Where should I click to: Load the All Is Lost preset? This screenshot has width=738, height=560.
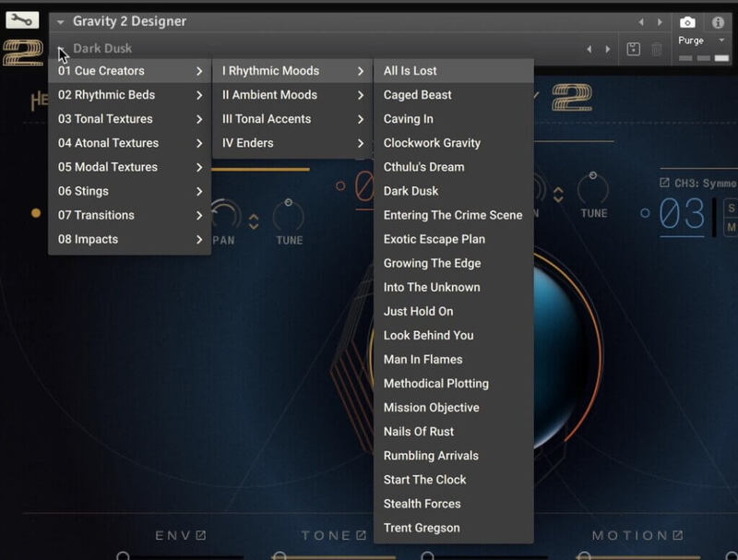tap(454, 71)
